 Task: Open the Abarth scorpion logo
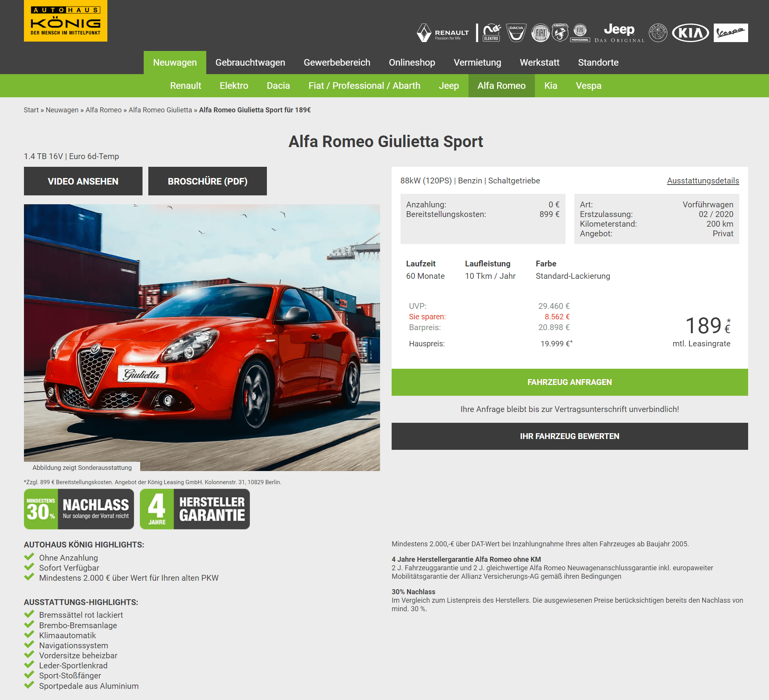tap(560, 33)
